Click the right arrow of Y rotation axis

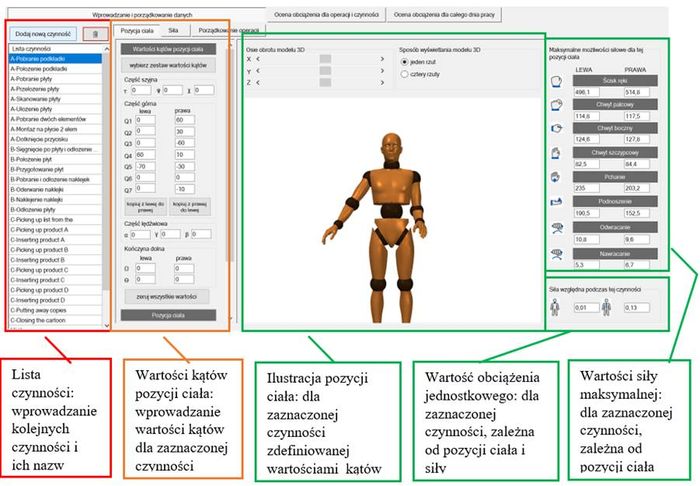click(381, 71)
